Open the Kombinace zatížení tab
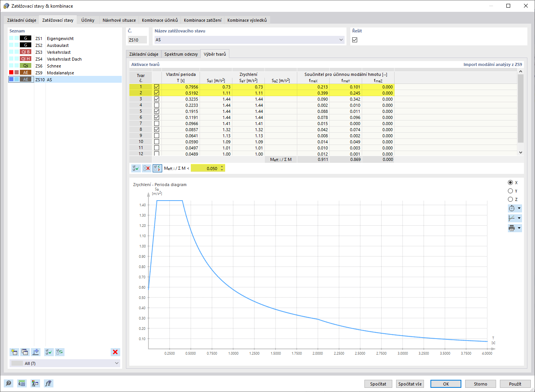Image resolution: width=535 pixels, height=392 pixels. click(202, 20)
